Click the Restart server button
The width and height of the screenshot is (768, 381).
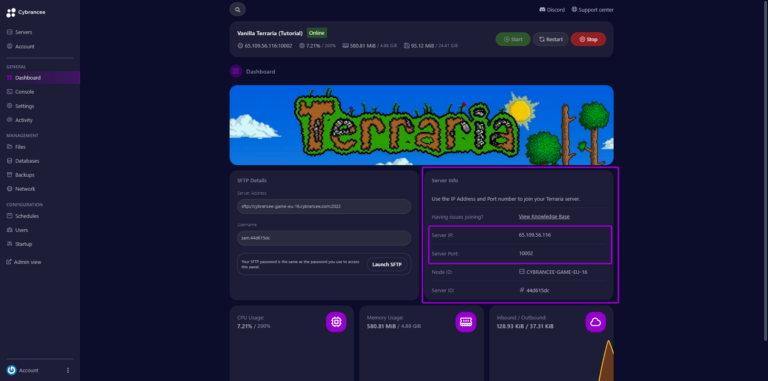(551, 39)
